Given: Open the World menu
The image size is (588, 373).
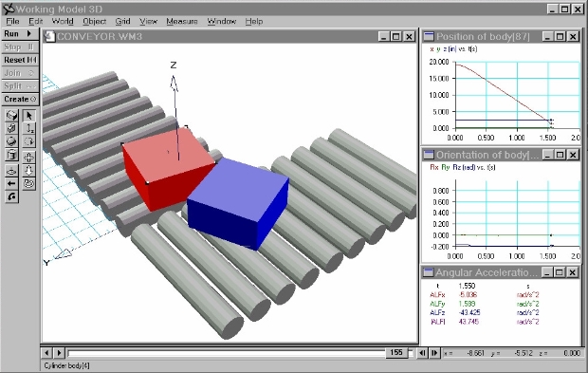Looking at the screenshot, I should coord(63,22).
